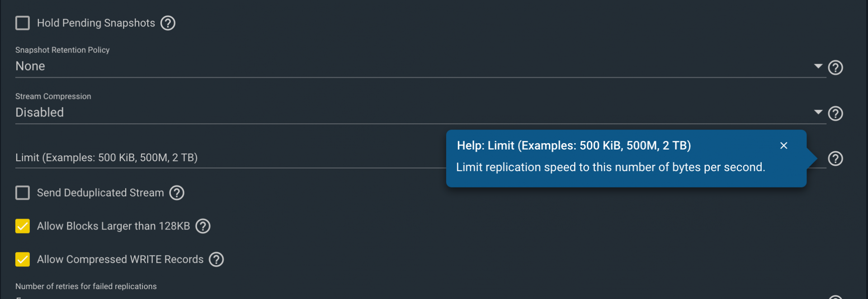Click the 'Number of retries for failed replications' label
The height and width of the screenshot is (299, 868).
click(x=86, y=286)
